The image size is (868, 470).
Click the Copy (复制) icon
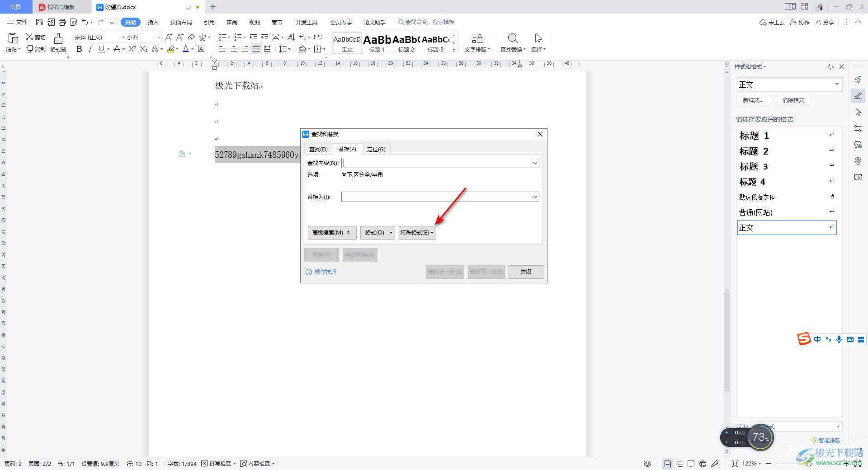tap(29, 49)
